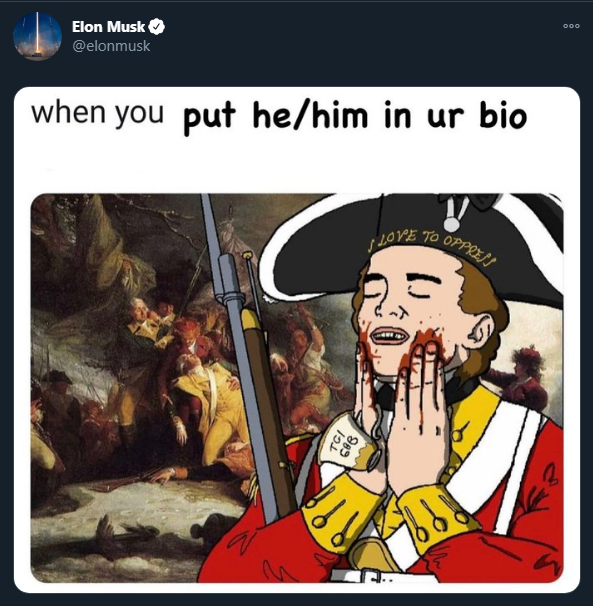
Task: Click the 'put he/him in ur bio' text
Action: point(355,117)
